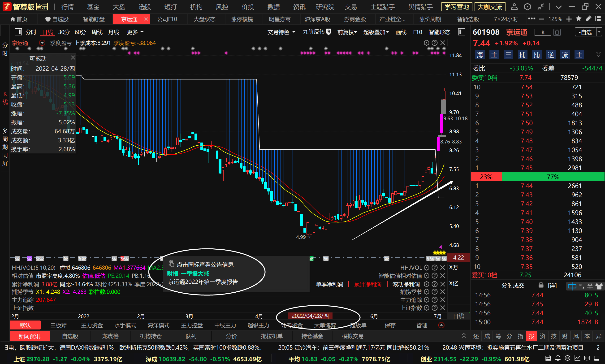This screenshot has width=605, height=364.
Task: Open settings for 季度盈亏 indicator
Action: (x=427, y=43)
